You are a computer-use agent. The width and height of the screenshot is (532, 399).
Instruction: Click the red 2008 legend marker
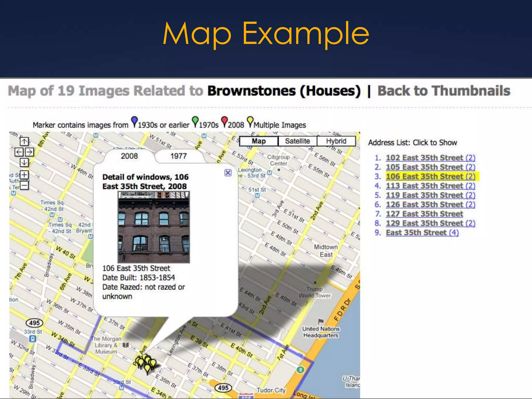pyautogui.click(x=224, y=122)
